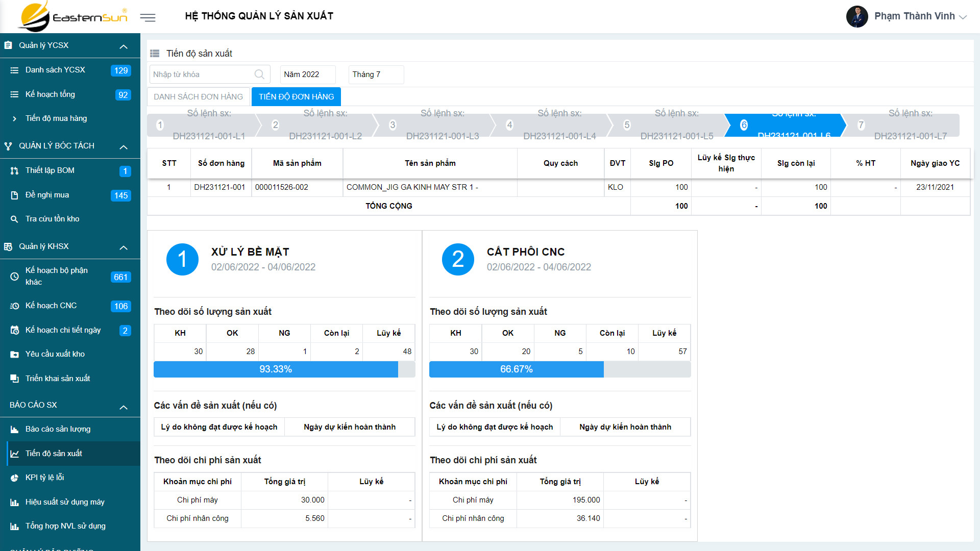Collapse the QUẢN LÝ BÓC TÁCH section

[x=124, y=146]
